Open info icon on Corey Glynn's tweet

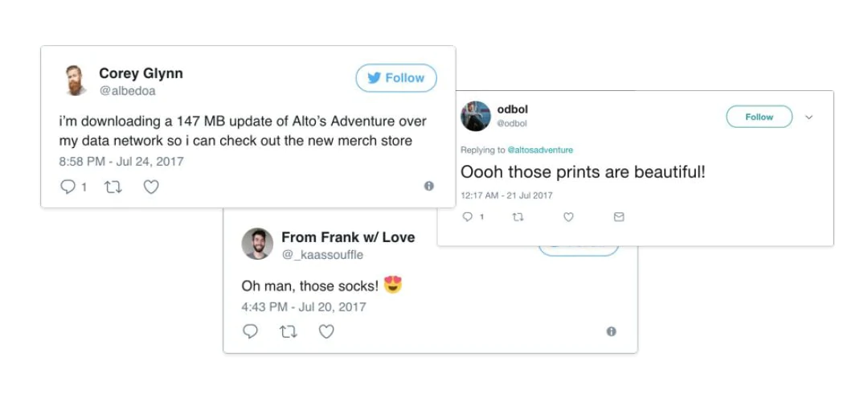(429, 186)
